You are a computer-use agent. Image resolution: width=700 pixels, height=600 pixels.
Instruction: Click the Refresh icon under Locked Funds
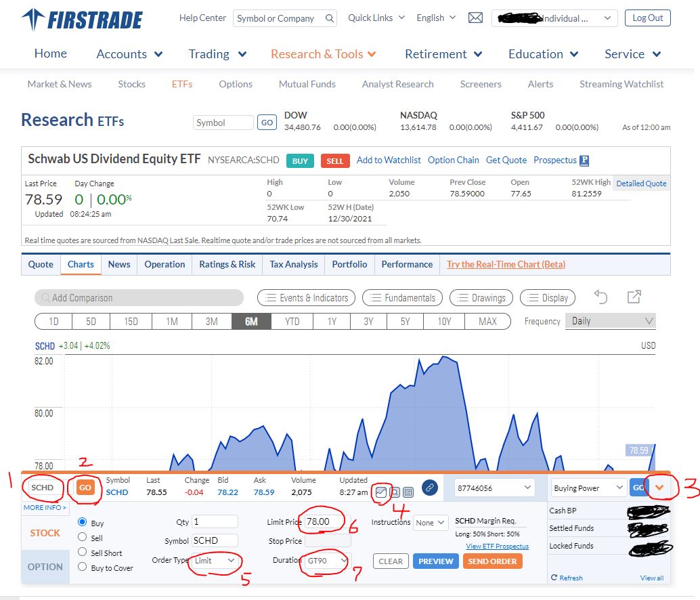[x=554, y=577]
